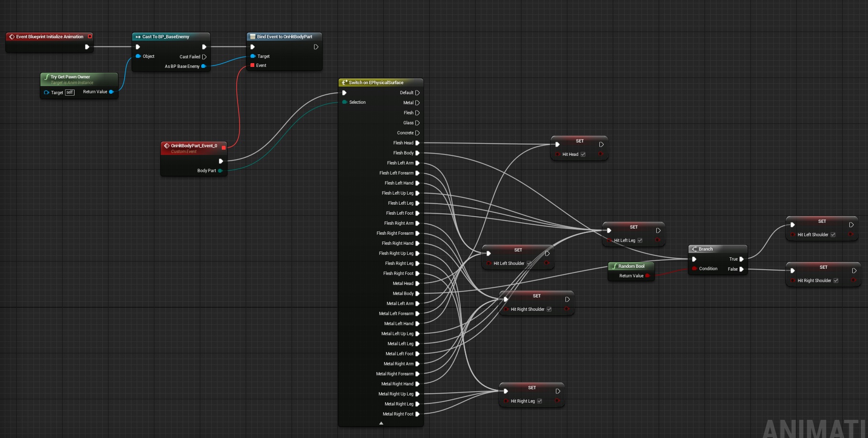
Task: Click the exec input pin of Switch on EPhysicalSurface
Action: click(344, 93)
